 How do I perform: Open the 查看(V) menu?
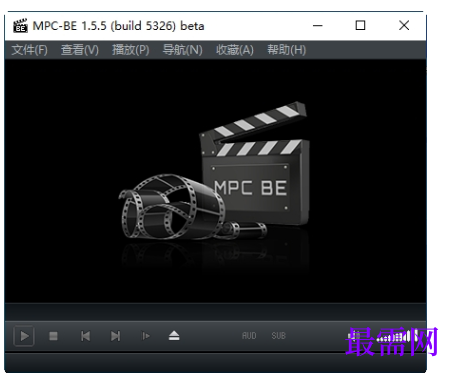pyautogui.click(x=80, y=50)
